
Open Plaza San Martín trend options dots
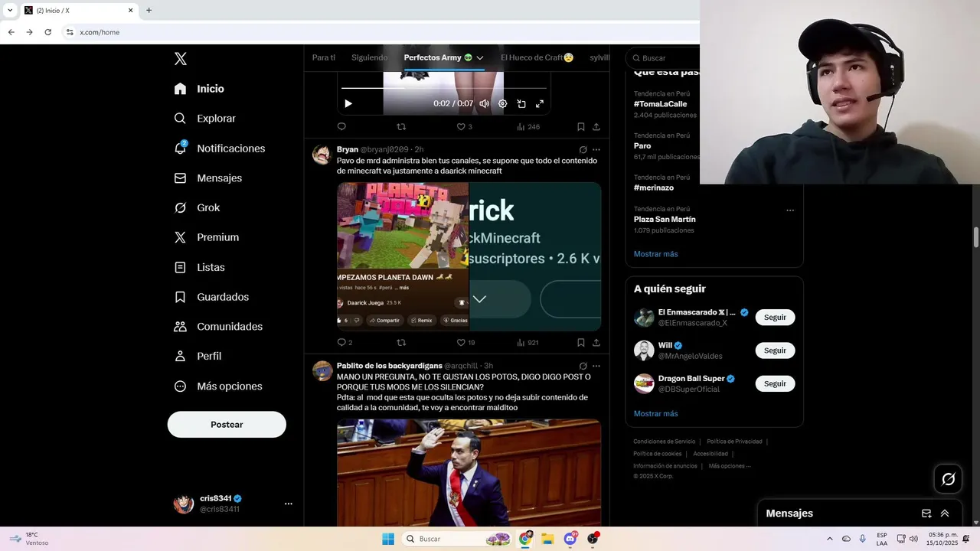[x=790, y=210]
